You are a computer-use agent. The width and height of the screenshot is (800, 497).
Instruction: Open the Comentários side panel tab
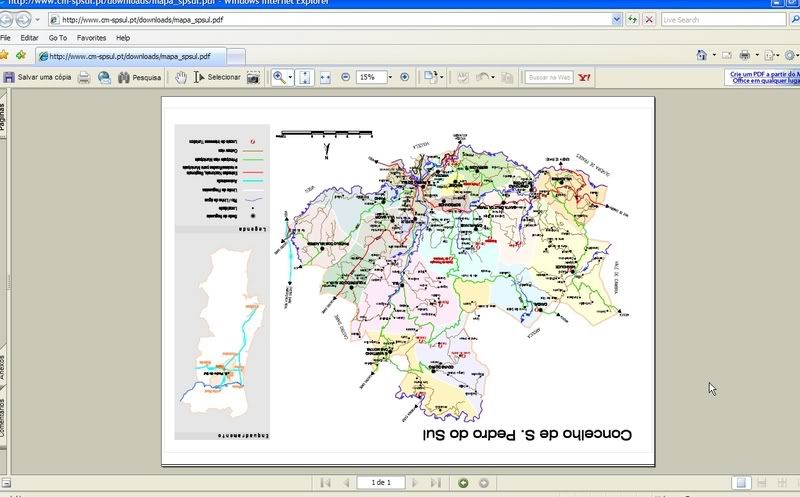coord(3,417)
